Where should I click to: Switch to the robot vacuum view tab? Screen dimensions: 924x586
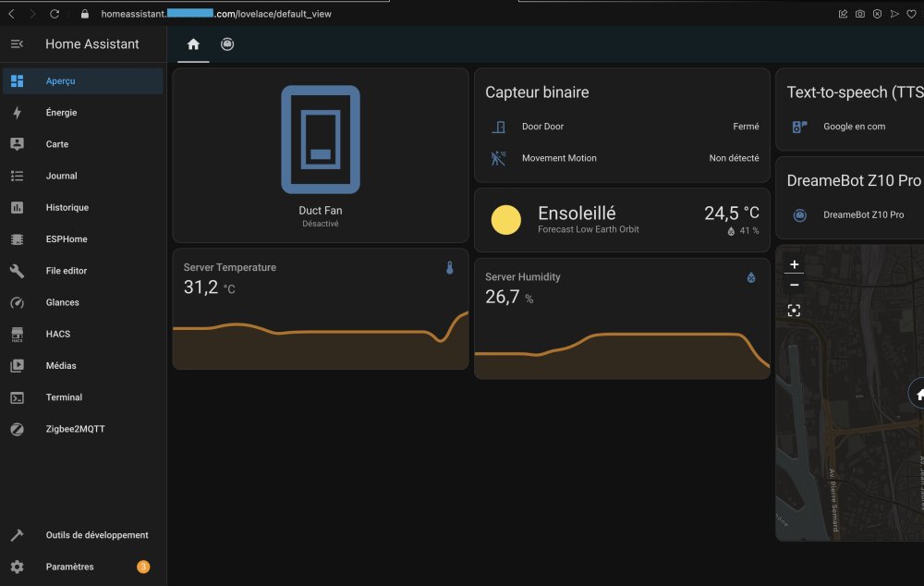(227, 44)
